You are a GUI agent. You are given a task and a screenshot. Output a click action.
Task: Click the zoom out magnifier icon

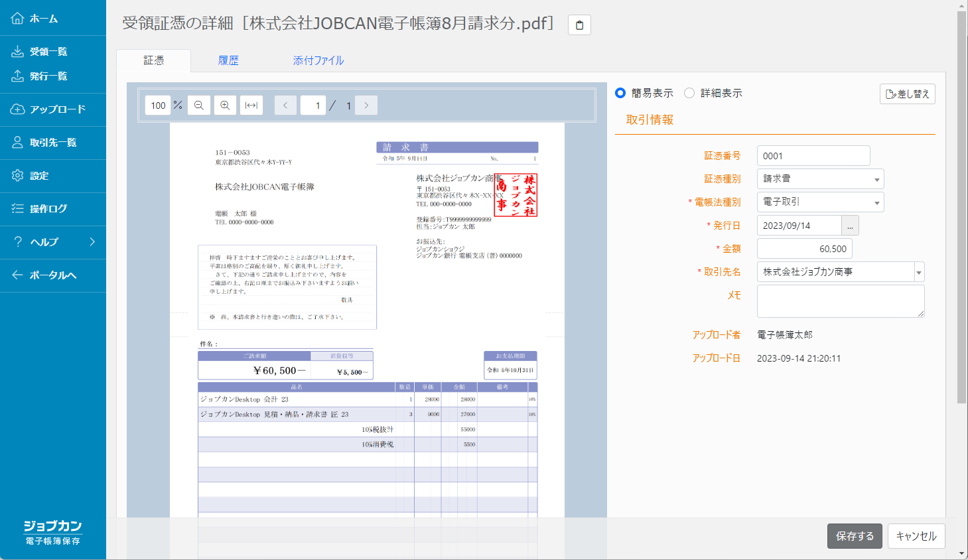click(x=198, y=105)
